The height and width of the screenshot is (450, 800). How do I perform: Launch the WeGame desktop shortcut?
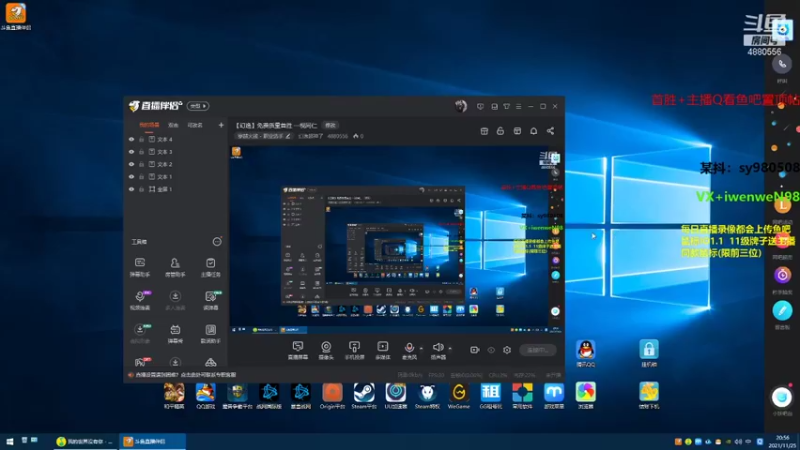(459, 396)
